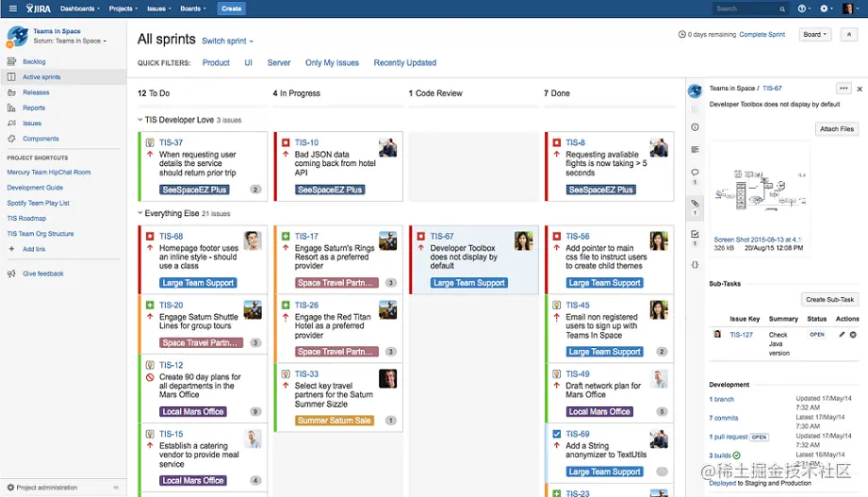868x497 pixels.
Task: Click the Project administration gear icon
Action: [x=10, y=488]
